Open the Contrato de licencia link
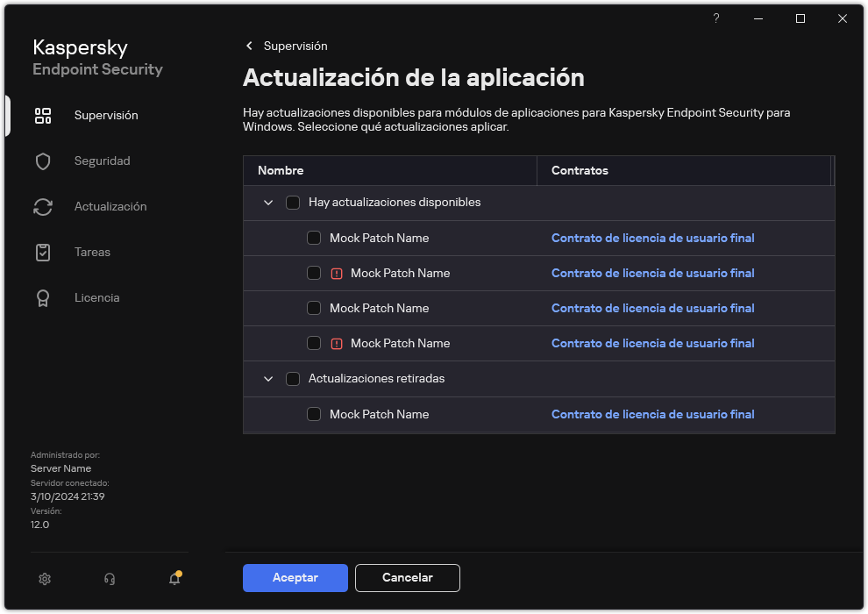868x614 pixels. [652, 238]
